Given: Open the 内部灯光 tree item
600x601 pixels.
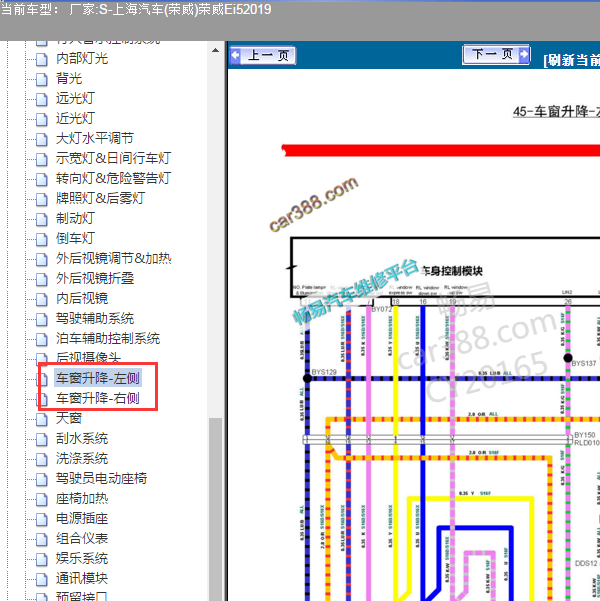Looking at the screenshot, I should 82,58.
